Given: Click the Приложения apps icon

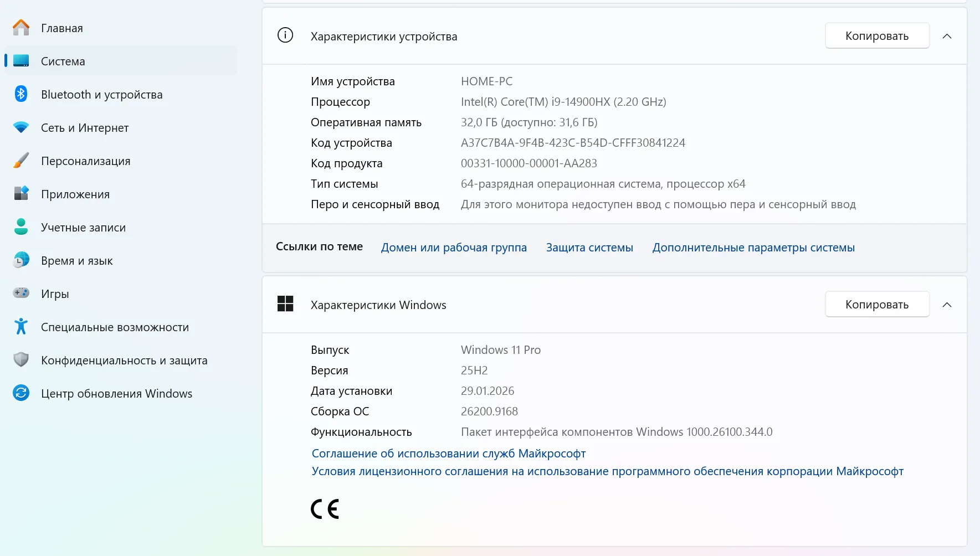Looking at the screenshot, I should pos(21,194).
